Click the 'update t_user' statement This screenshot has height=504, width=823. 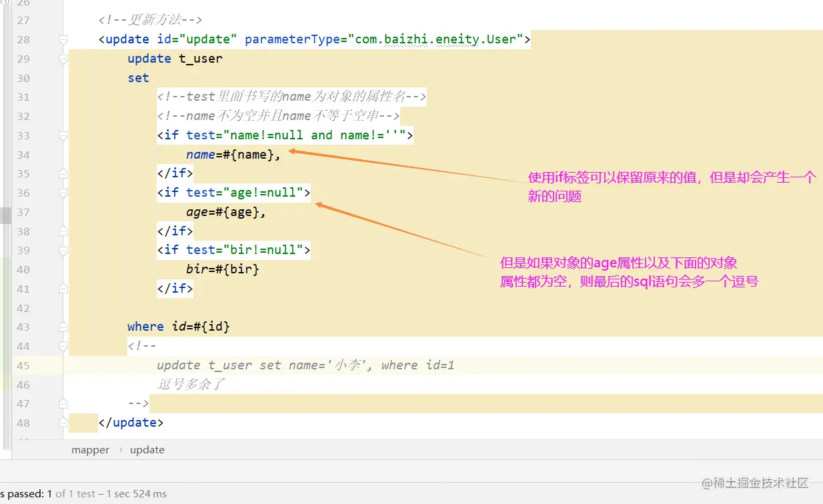[x=175, y=59]
